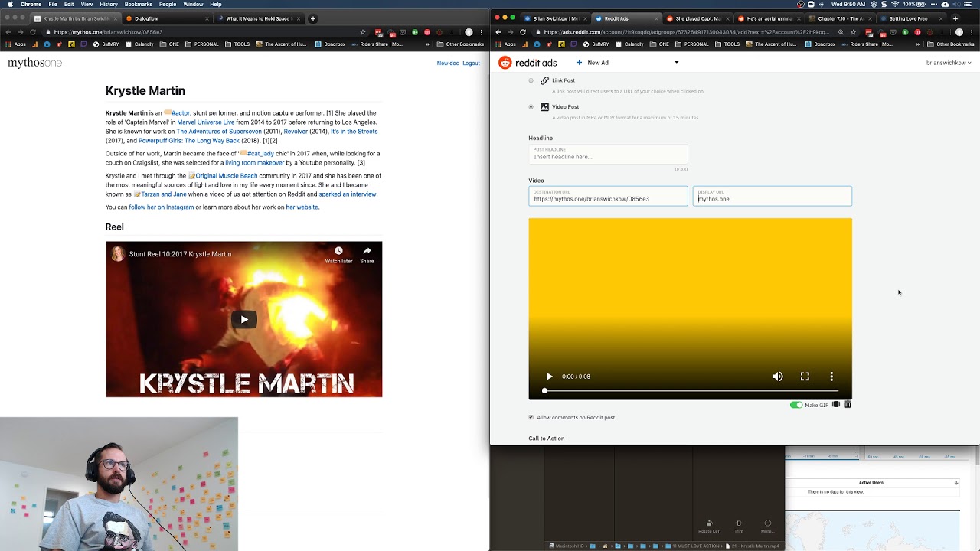Click the Post Headline input field
The width and height of the screenshot is (980, 551).
608,154
